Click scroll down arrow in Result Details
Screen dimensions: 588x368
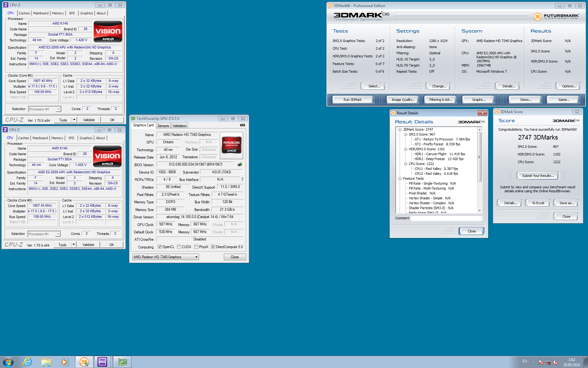click(x=480, y=211)
